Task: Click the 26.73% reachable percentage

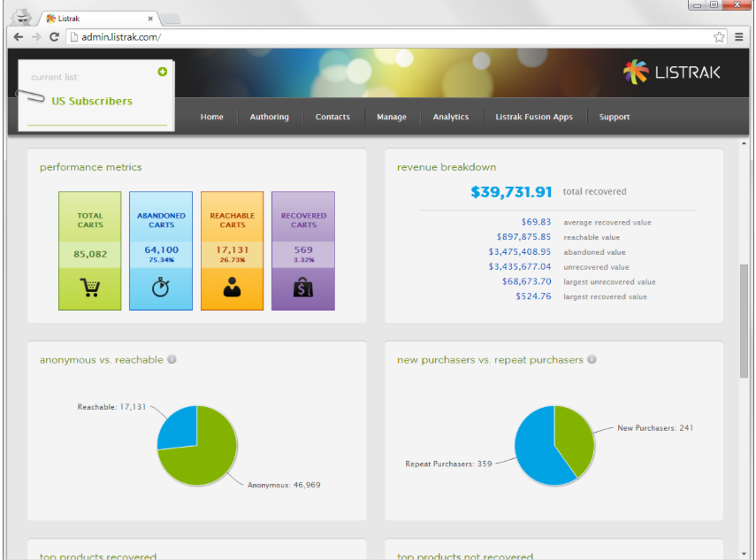Action: [x=233, y=260]
